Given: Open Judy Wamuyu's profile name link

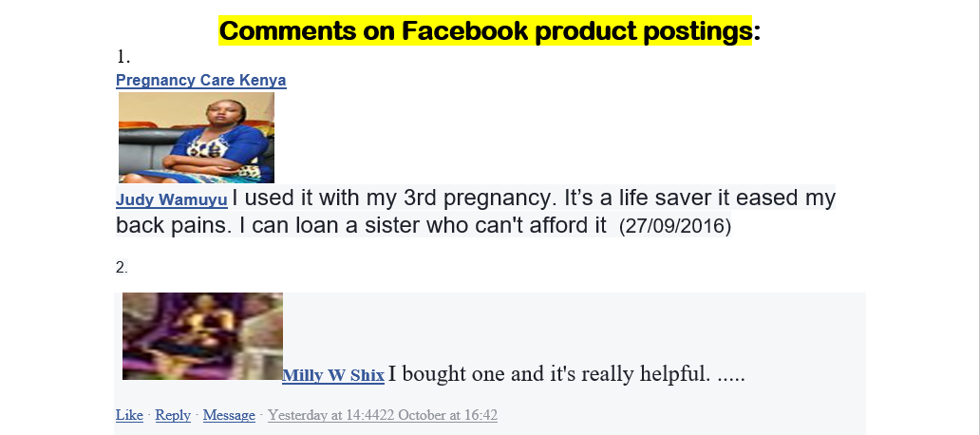Looking at the screenshot, I should click(x=171, y=200).
